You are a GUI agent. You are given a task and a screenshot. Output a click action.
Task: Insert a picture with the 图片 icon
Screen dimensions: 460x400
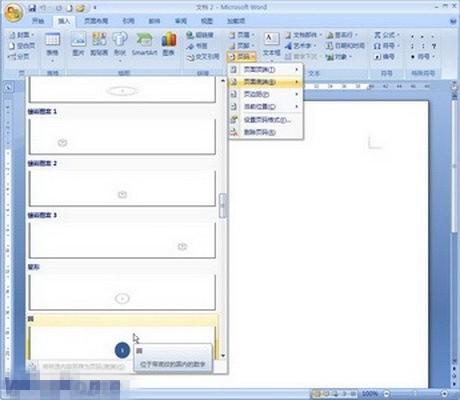tap(79, 44)
